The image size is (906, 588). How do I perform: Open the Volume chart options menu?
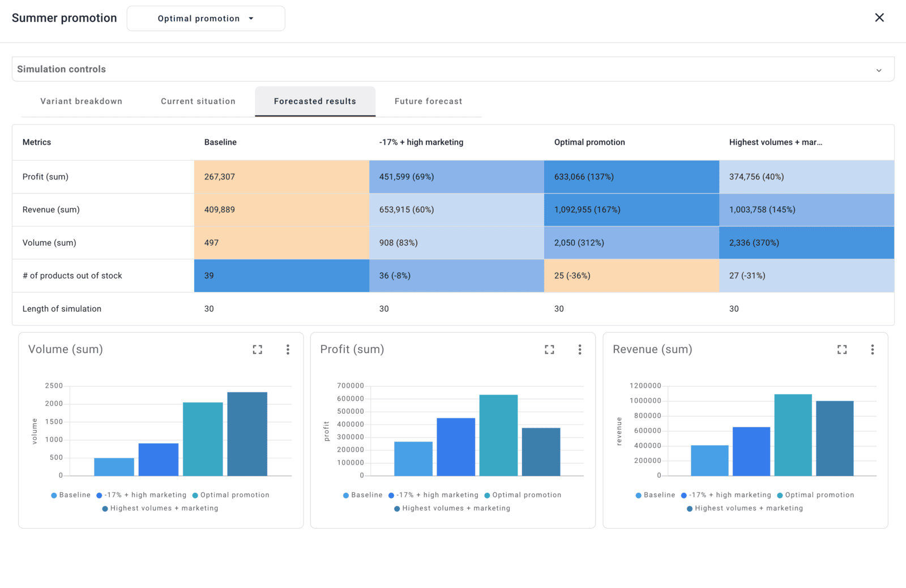tap(288, 349)
